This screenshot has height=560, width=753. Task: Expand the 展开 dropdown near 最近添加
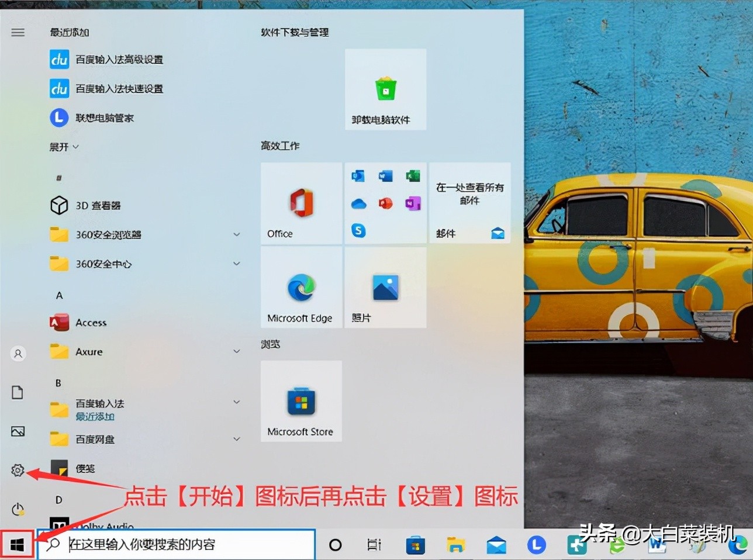point(64,147)
